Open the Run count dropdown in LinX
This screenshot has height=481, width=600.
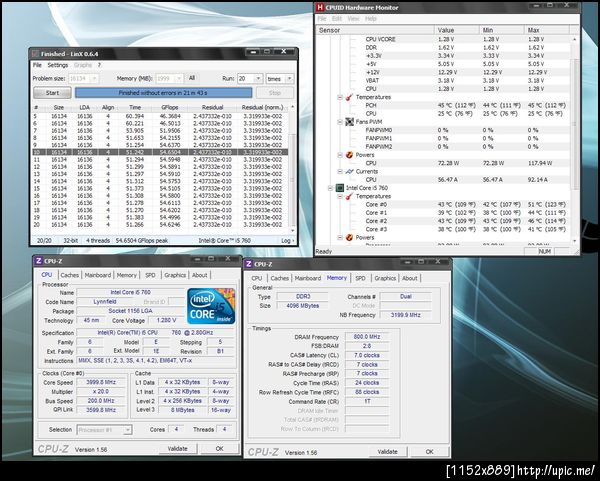pyautogui.click(x=258, y=79)
